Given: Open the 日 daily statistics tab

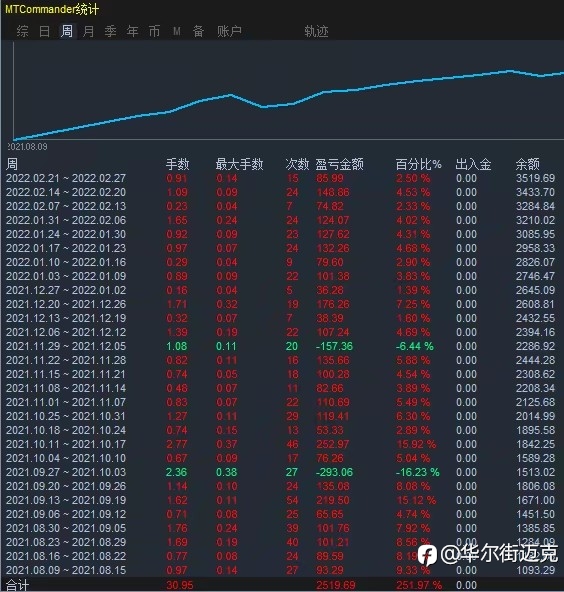Looking at the screenshot, I should 45,31.
